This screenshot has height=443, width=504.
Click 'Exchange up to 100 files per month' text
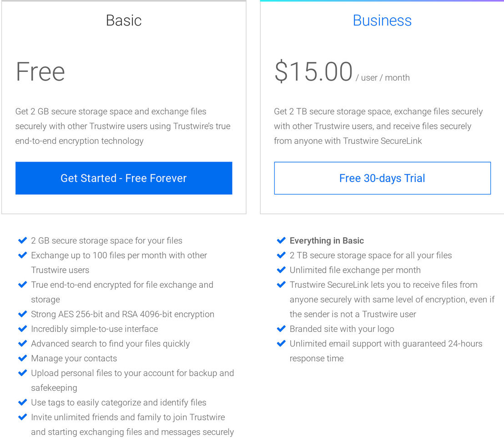(x=119, y=263)
